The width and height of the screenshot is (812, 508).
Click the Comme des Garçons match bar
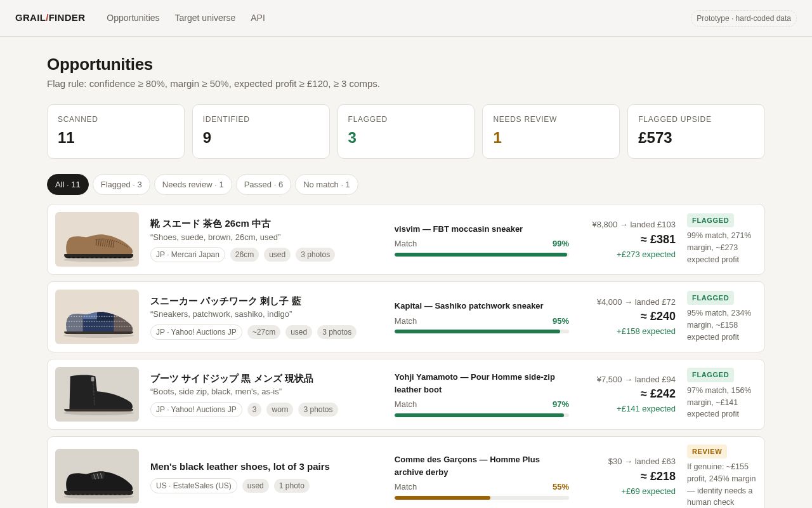click(481, 498)
